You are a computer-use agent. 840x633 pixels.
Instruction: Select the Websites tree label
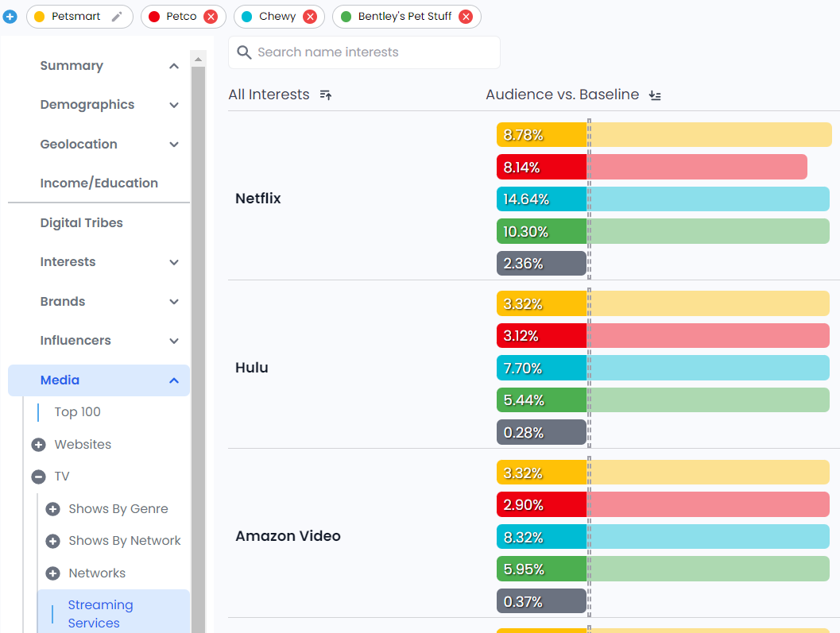(83, 445)
